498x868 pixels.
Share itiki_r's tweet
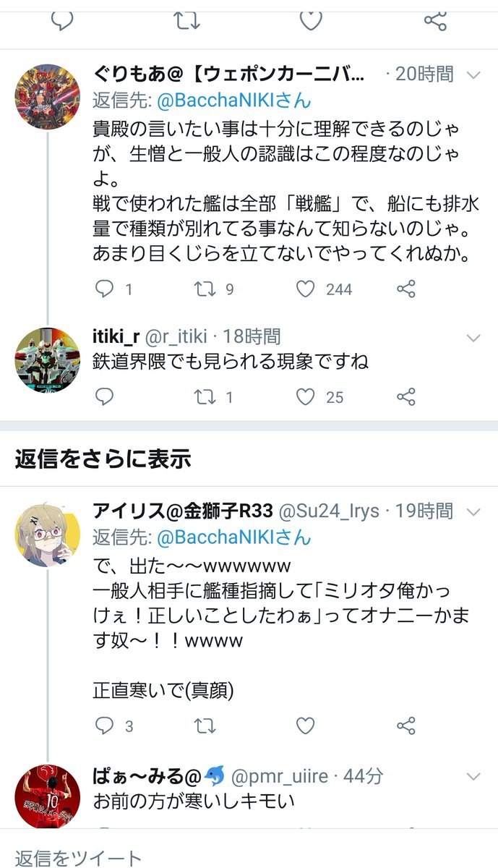[x=406, y=396]
